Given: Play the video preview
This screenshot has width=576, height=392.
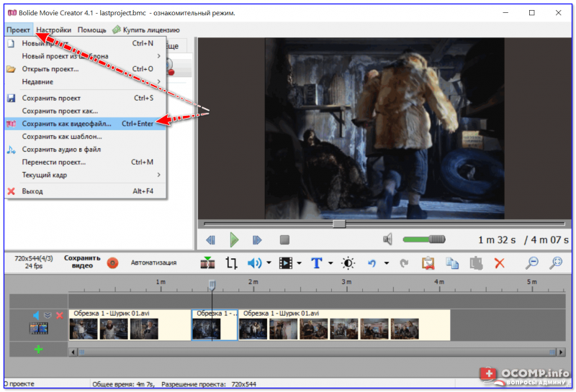Looking at the screenshot, I should 234,240.
